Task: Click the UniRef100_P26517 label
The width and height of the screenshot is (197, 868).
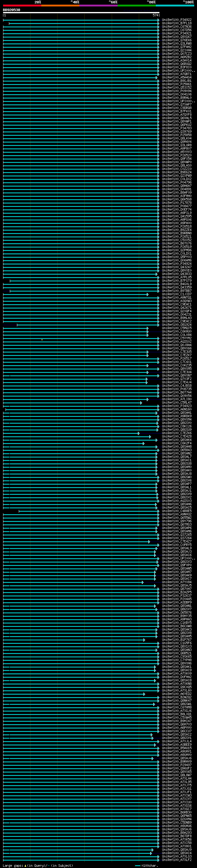Action: tap(176, 359)
